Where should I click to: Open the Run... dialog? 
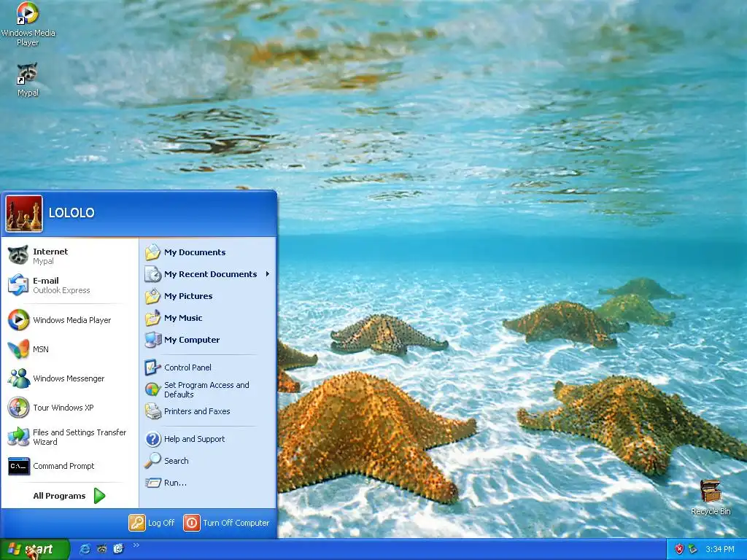click(208, 483)
